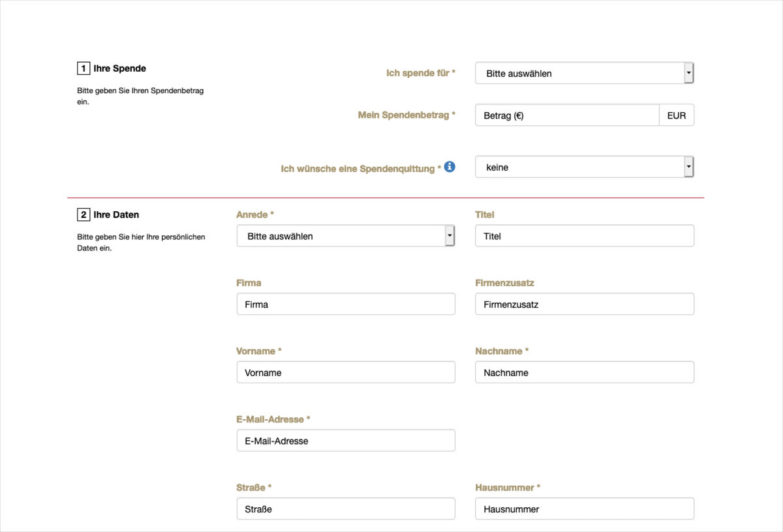The width and height of the screenshot is (783, 532).
Task: Click the Spendenquittung info icon
Action: pos(450,167)
